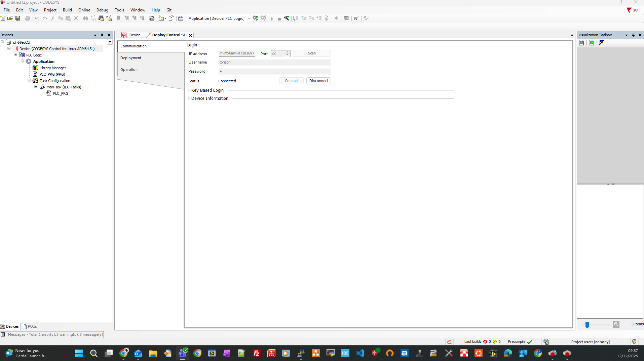The height and width of the screenshot is (361, 644).
Task: Open the red notification filter icon
Action: pyautogui.click(x=629, y=10)
